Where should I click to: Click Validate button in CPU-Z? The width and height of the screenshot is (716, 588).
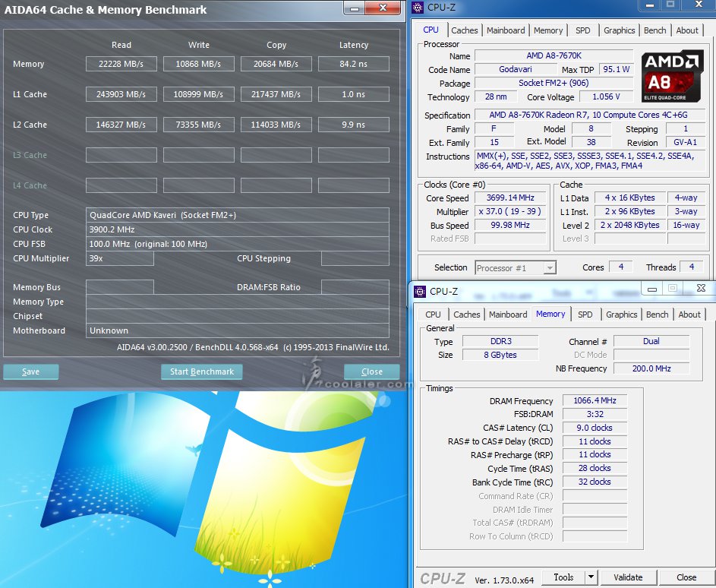628,577
